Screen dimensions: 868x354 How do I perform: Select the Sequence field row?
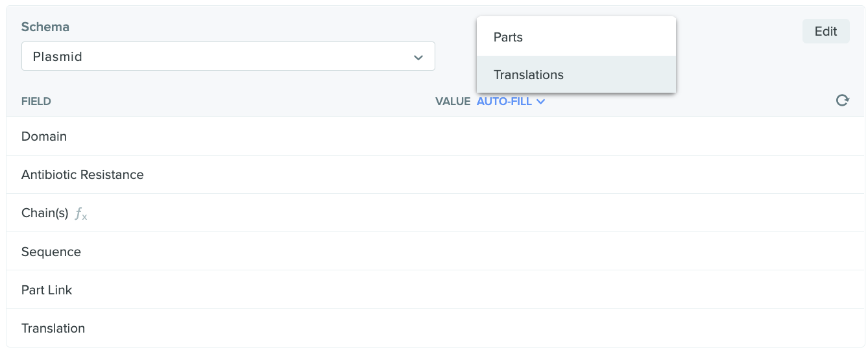51,252
